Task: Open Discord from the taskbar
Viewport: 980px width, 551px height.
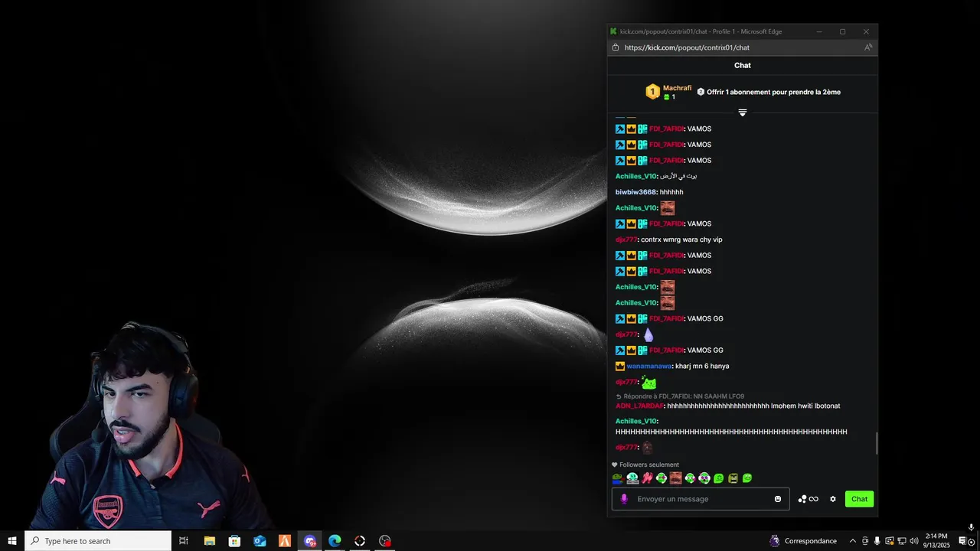Action: point(310,541)
